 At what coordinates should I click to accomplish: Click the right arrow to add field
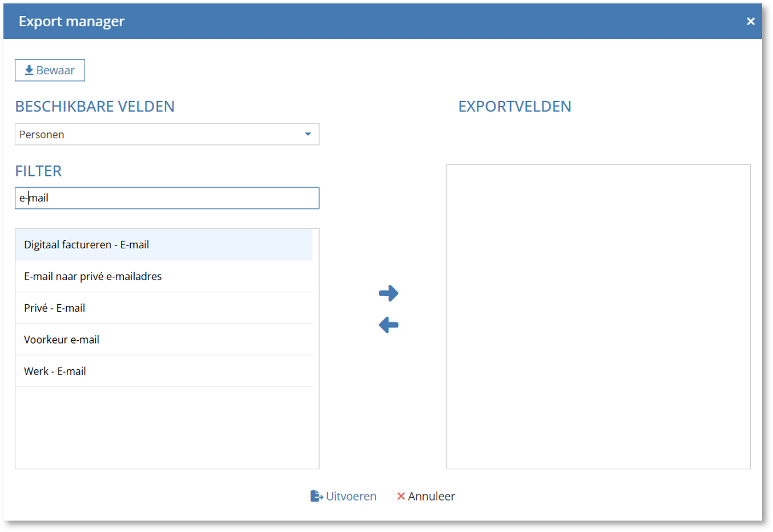point(388,293)
